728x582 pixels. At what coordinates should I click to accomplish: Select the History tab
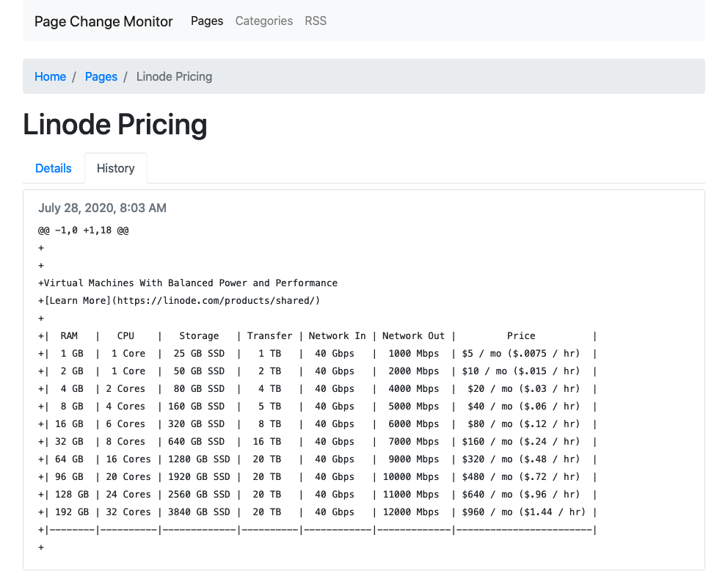click(x=116, y=168)
